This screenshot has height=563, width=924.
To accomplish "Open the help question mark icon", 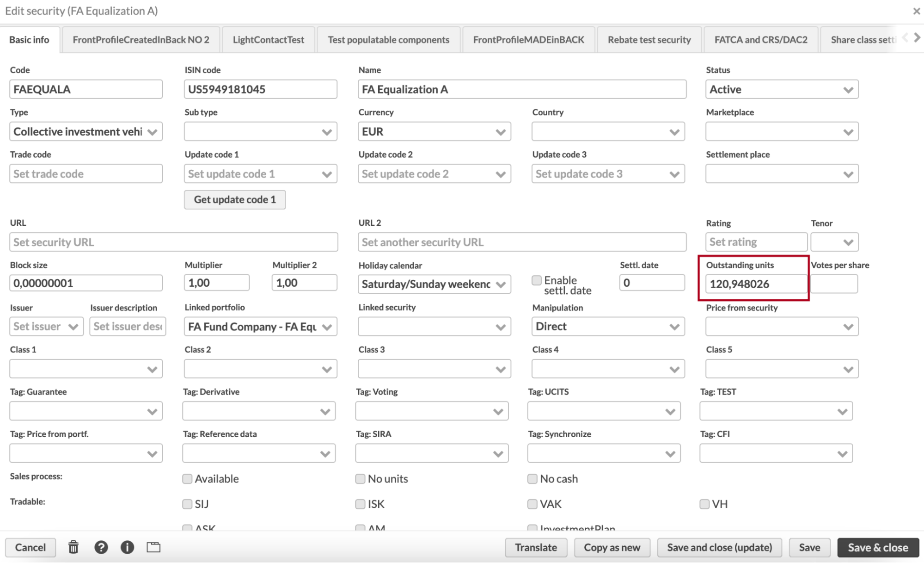I will 101,547.
